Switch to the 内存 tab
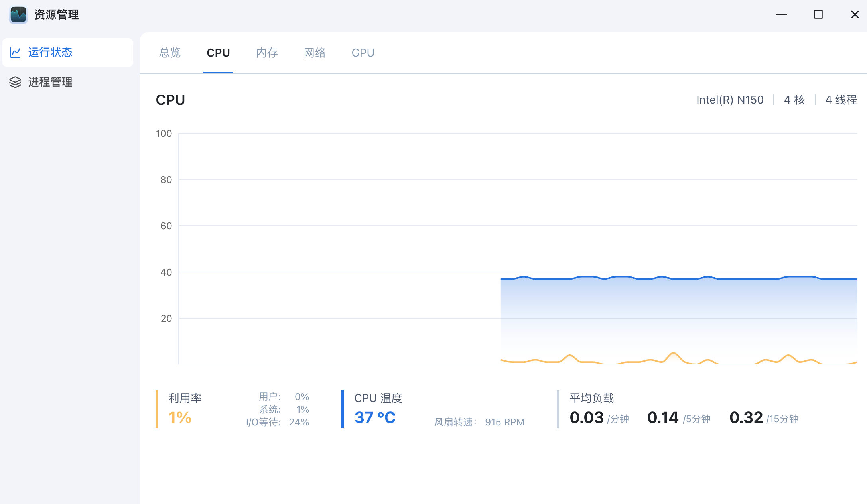Screen dimensions: 867x504 tap(267, 53)
